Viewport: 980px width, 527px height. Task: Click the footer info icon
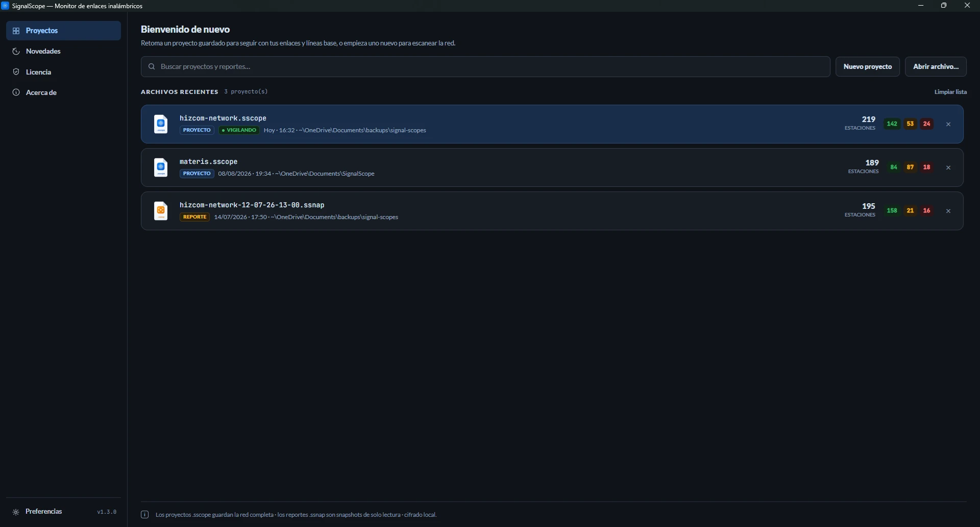pos(145,515)
